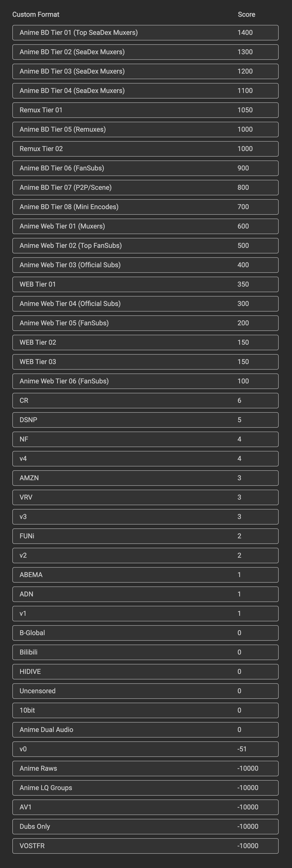Edit the v4 score value
Image resolution: width=292 pixels, height=868 pixels.
point(239,459)
